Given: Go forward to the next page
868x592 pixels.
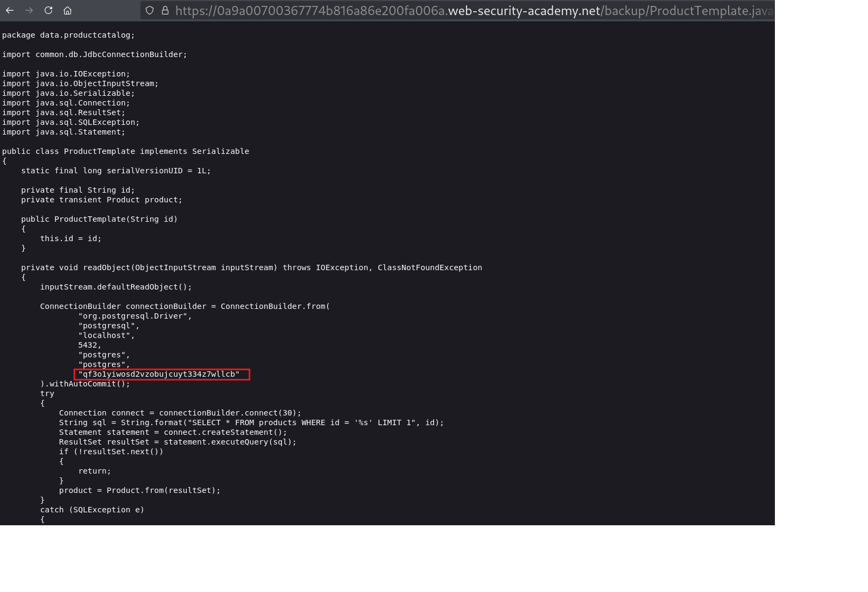Looking at the screenshot, I should coord(29,10).
